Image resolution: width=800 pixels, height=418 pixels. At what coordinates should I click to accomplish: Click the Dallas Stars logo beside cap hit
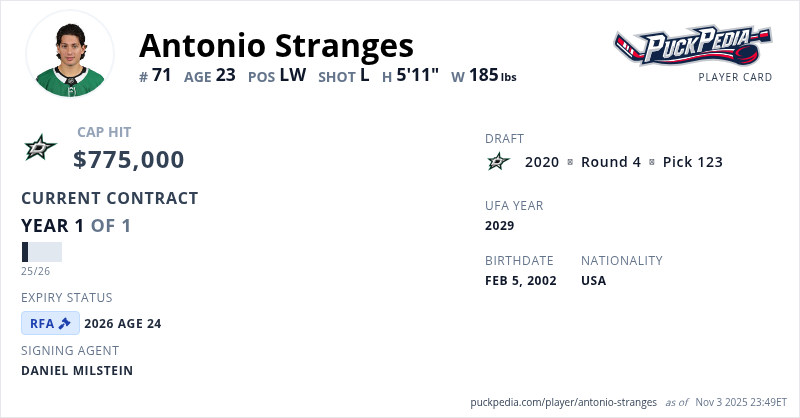(41, 148)
